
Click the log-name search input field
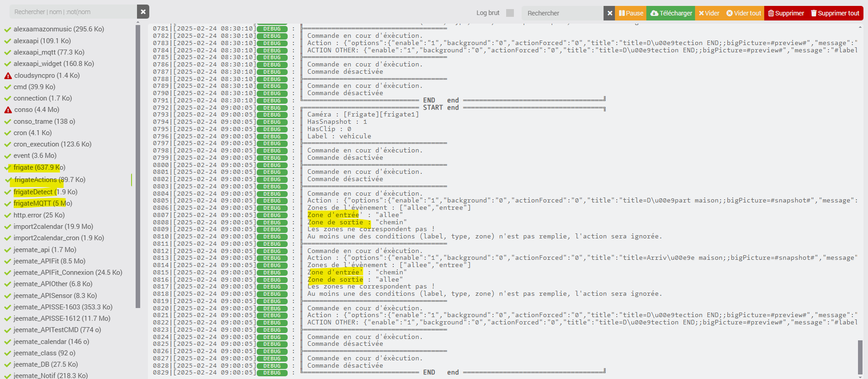pos(73,12)
